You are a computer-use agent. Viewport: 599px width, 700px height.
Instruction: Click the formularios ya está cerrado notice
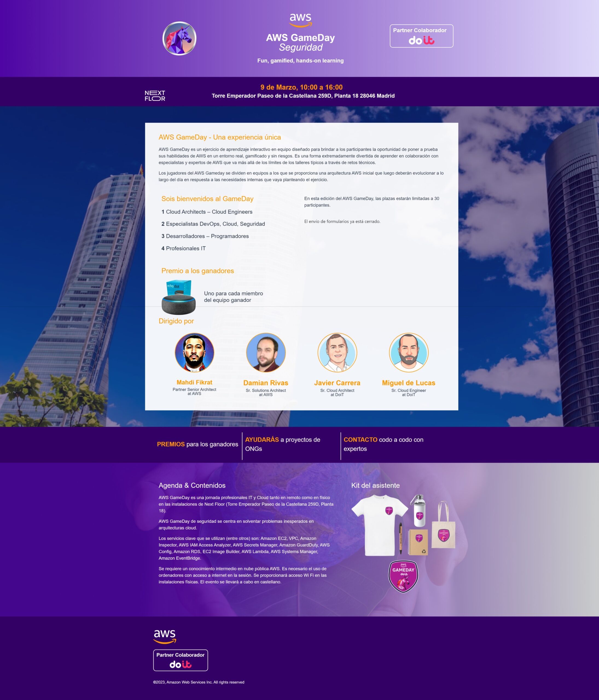click(x=342, y=222)
